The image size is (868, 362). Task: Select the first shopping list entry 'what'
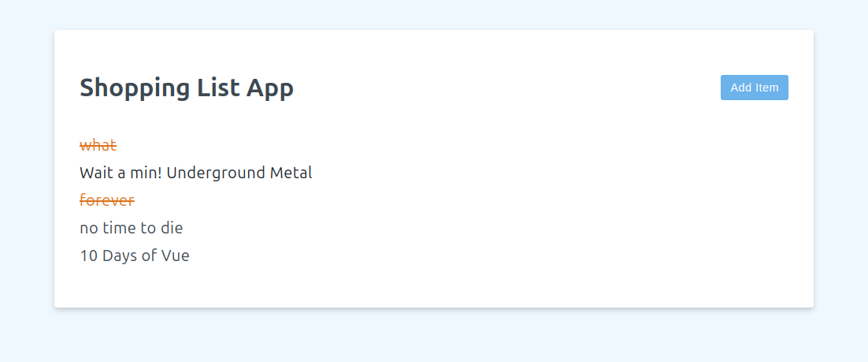tap(98, 145)
